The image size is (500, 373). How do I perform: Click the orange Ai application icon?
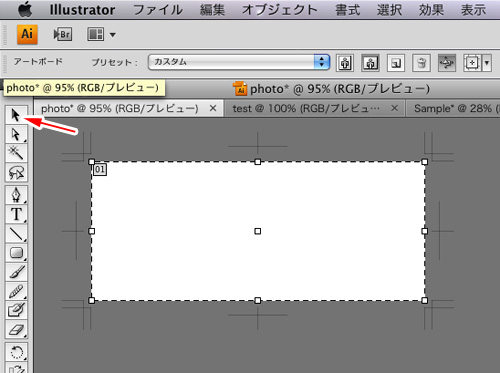point(27,34)
